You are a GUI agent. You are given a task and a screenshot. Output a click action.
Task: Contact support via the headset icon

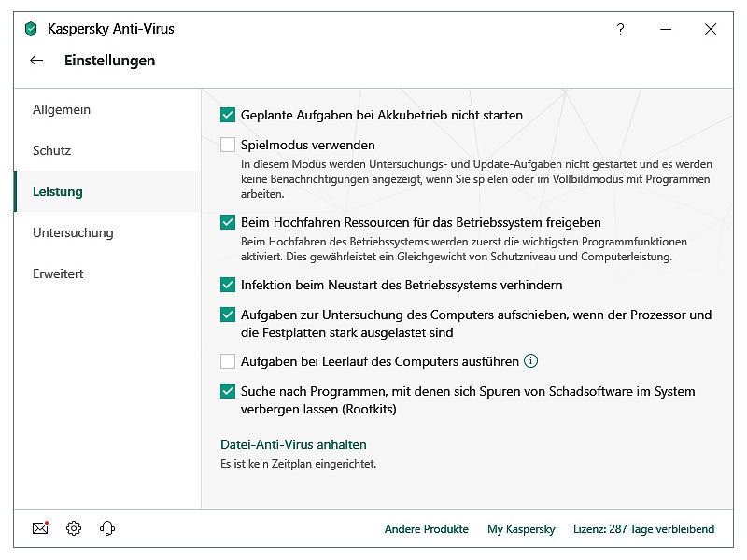[x=107, y=528]
